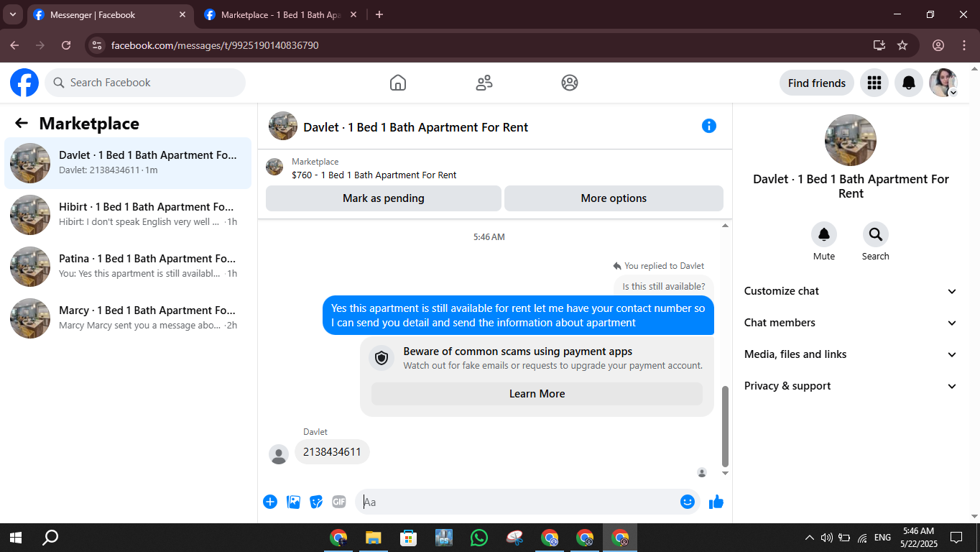Image resolution: width=980 pixels, height=552 pixels.
Task: View site information icon in address bar
Action: (98, 45)
